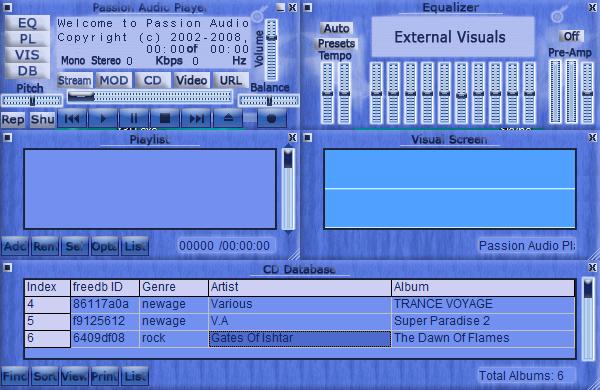Select the CD source tab
This screenshot has width=600, height=390.
152,80
